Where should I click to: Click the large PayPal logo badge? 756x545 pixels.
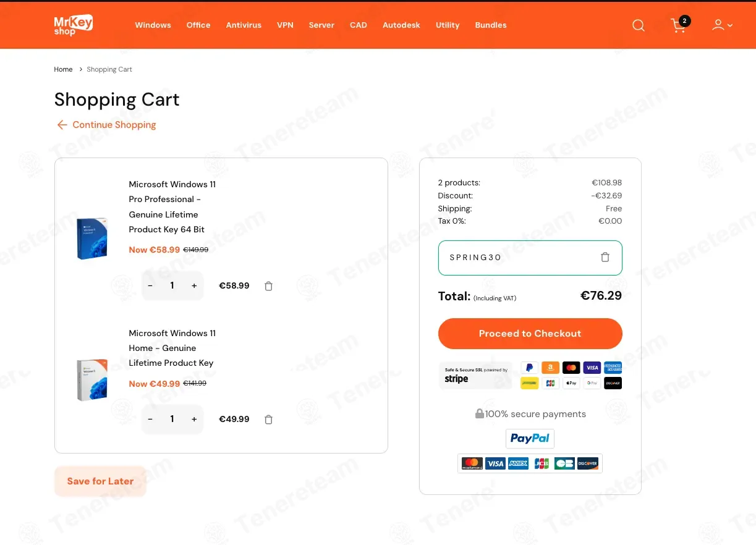(x=530, y=438)
